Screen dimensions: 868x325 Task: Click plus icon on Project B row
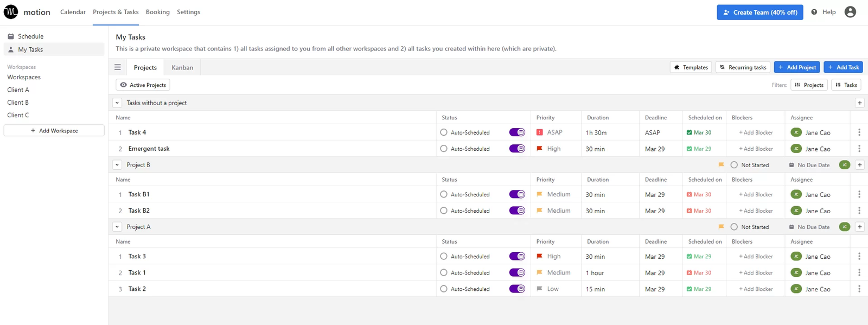click(859, 165)
